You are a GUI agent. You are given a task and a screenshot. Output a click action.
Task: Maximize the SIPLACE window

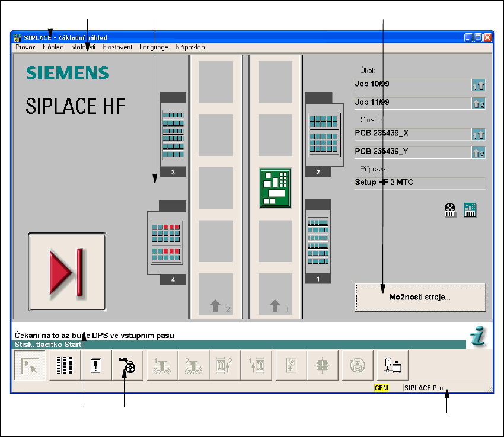point(478,37)
